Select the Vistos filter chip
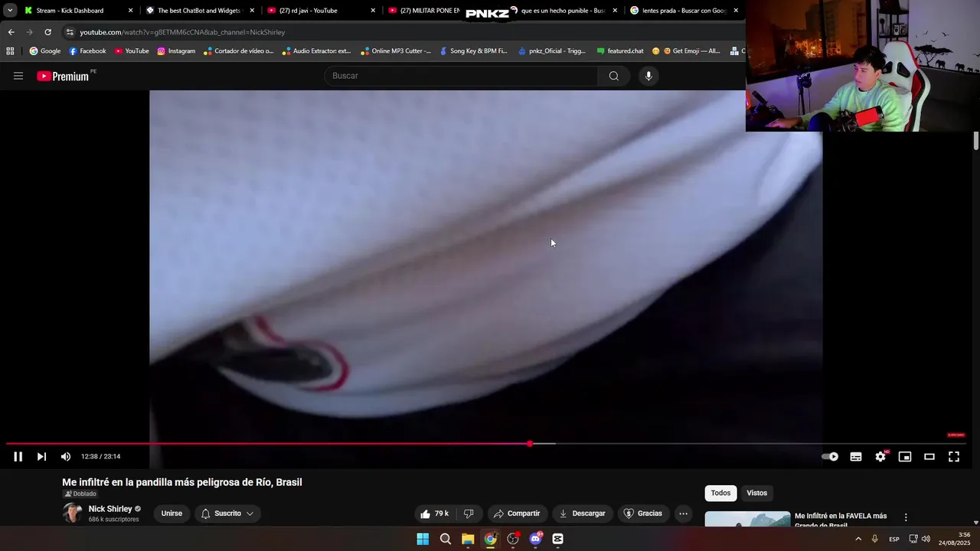The image size is (980, 551). pos(756,493)
